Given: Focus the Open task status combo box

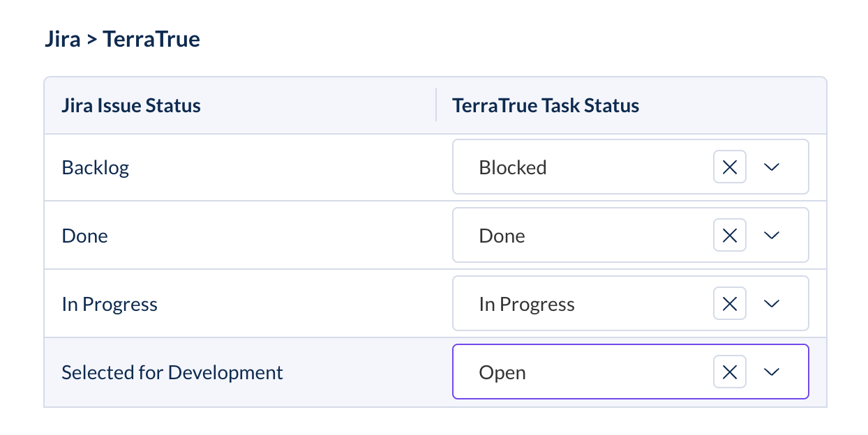Looking at the screenshot, I should tap(631, 372).
